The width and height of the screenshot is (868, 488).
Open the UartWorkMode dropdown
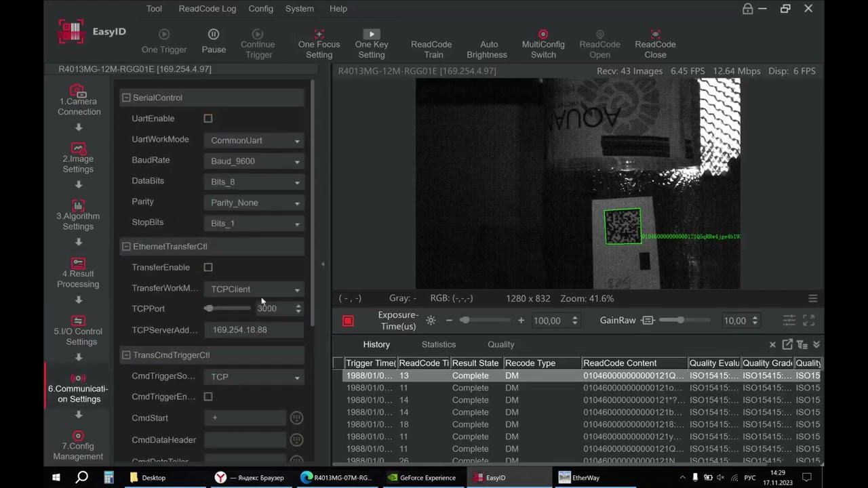click(x=254, y=140)
